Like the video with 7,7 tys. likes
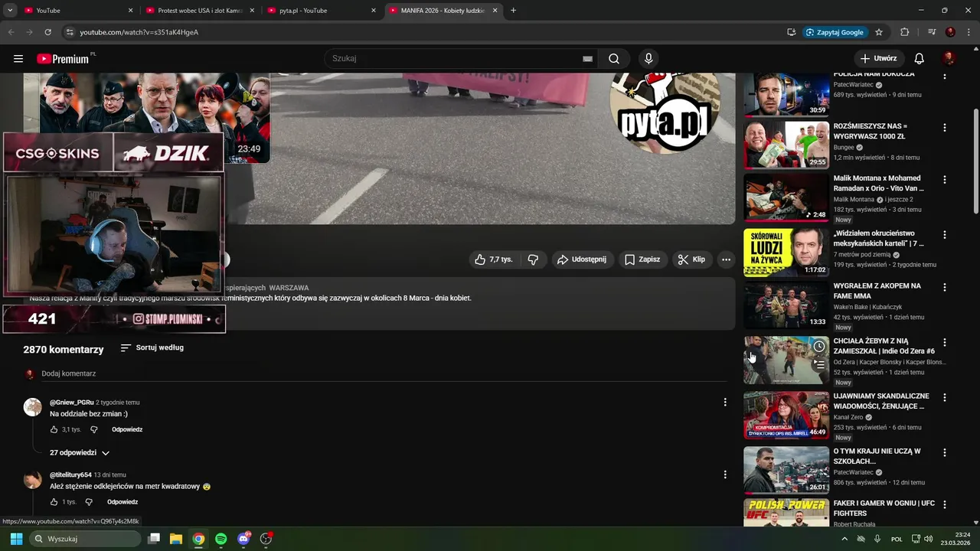The width and height of the screenshot is (980, 551). [x=494, y=259]
